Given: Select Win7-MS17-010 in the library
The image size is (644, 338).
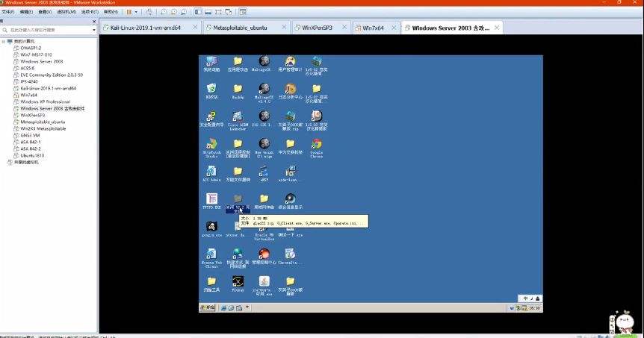Looking at the screenshot, I should [x=36, y=54].
